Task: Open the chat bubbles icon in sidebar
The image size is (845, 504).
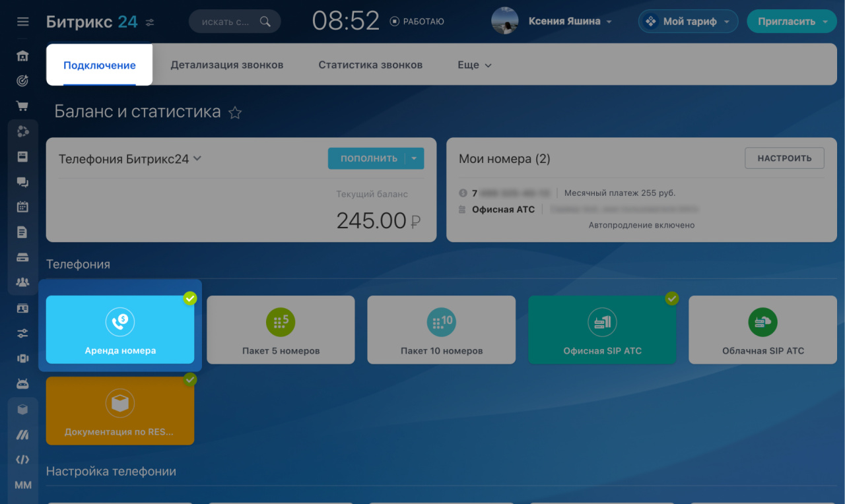Action: pyautogui.click(x=23, y=182)
